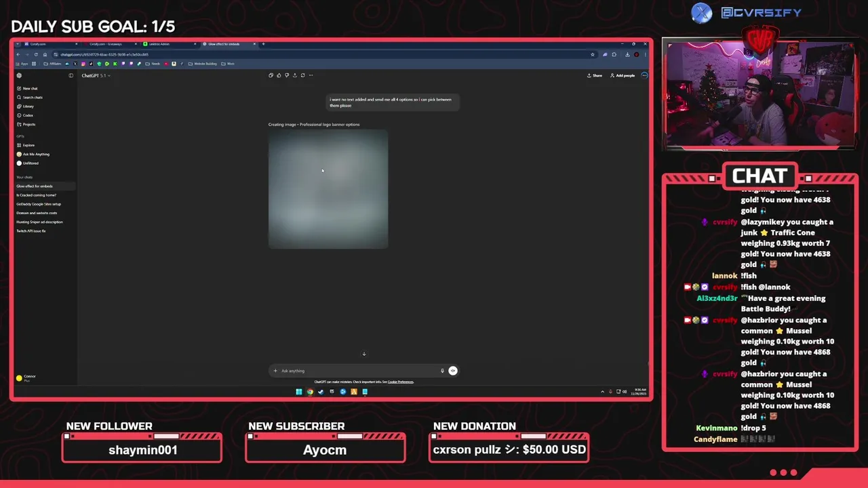868x488 pixels.
Task: Open Search chats in ChatGPT sidebar
Action: [x=30, y=97]
